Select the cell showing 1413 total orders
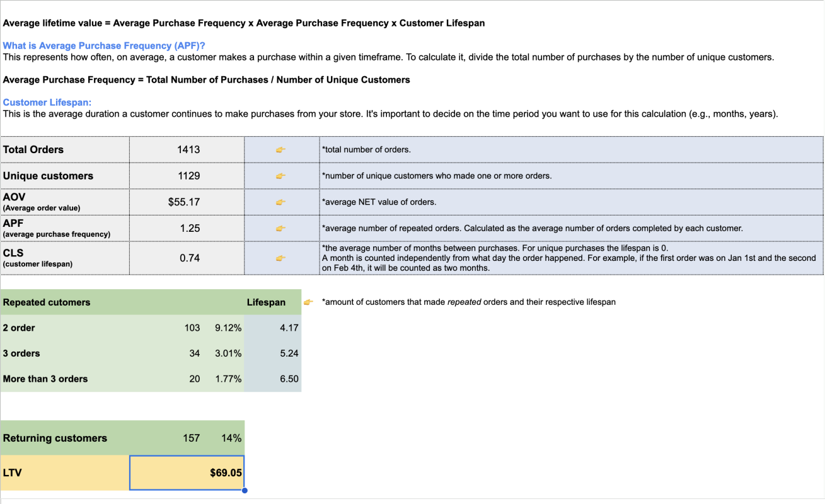The height and width of the screenshot is (504, 825). pyautogui.click(x=187, y=149)
